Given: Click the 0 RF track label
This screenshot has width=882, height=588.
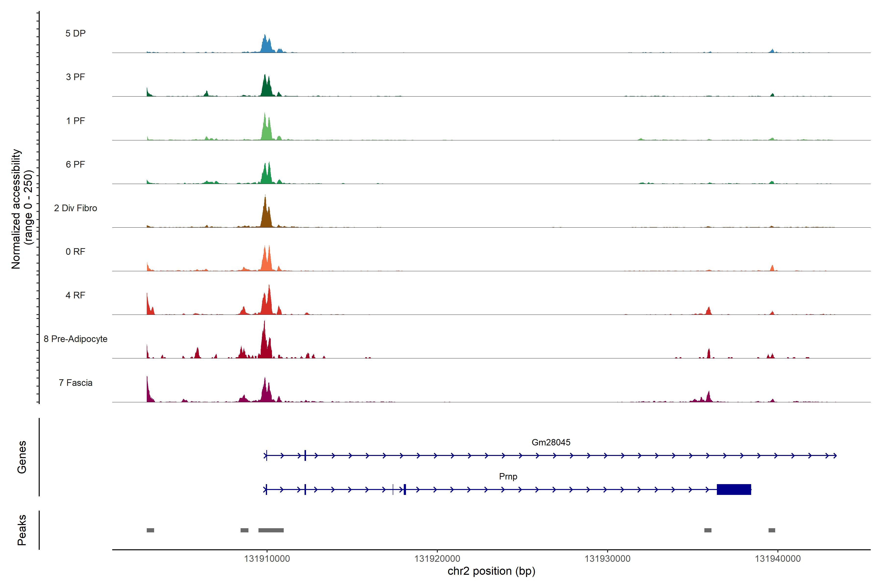Looking at the screenshot, I should point(75,252).
